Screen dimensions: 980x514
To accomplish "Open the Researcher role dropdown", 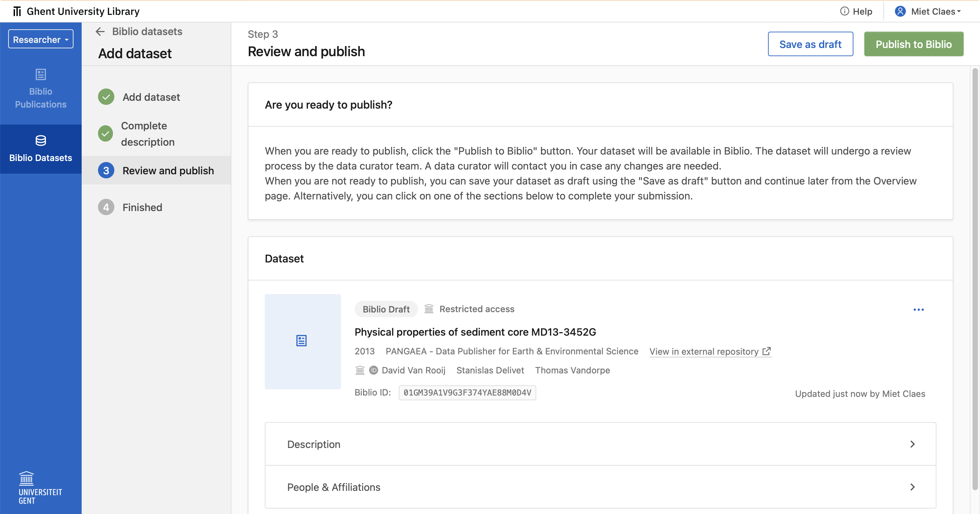I will 40,38.
